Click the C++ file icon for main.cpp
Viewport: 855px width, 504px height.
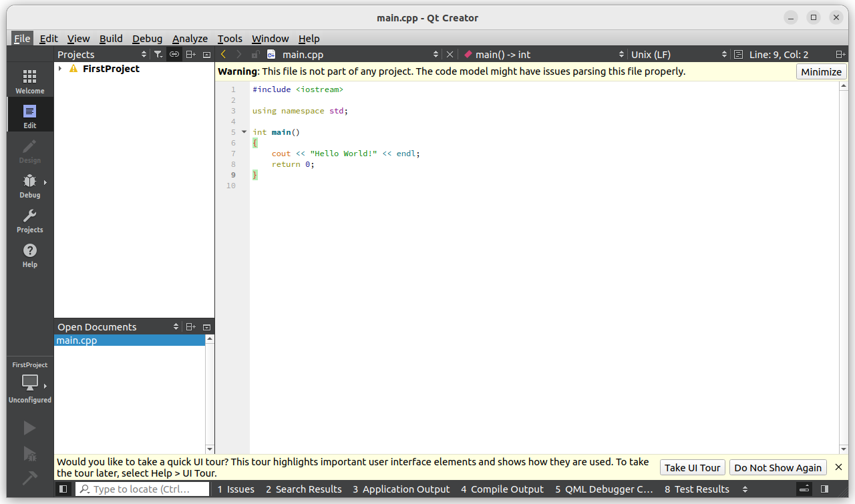coord(271,55)
